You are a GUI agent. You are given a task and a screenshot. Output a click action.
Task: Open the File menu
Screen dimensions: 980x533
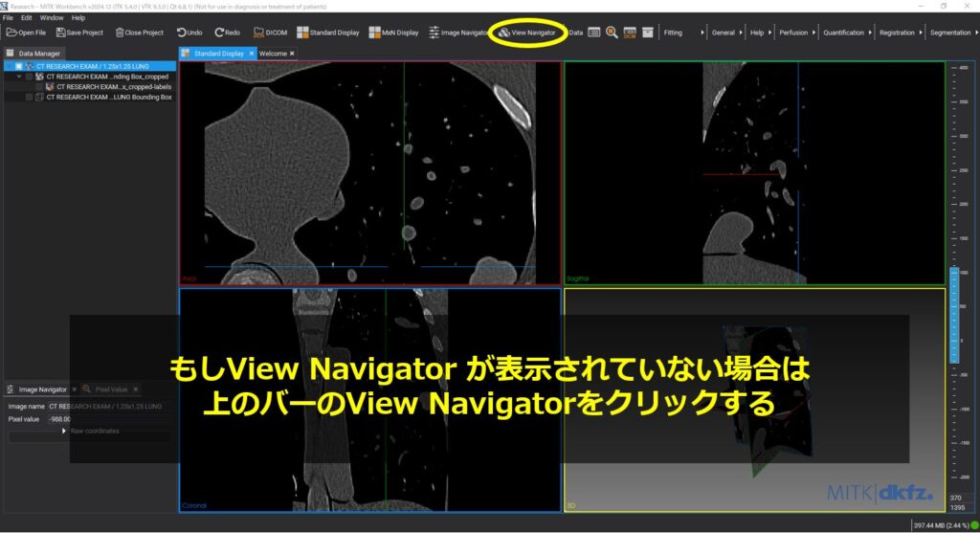coord(8,18)
